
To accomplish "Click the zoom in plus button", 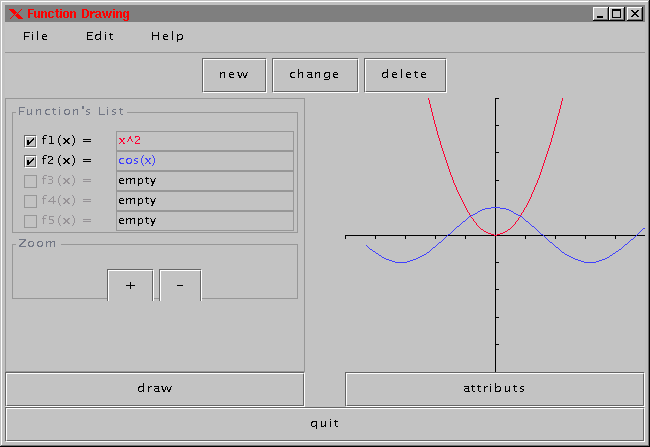I will [130, 285].
